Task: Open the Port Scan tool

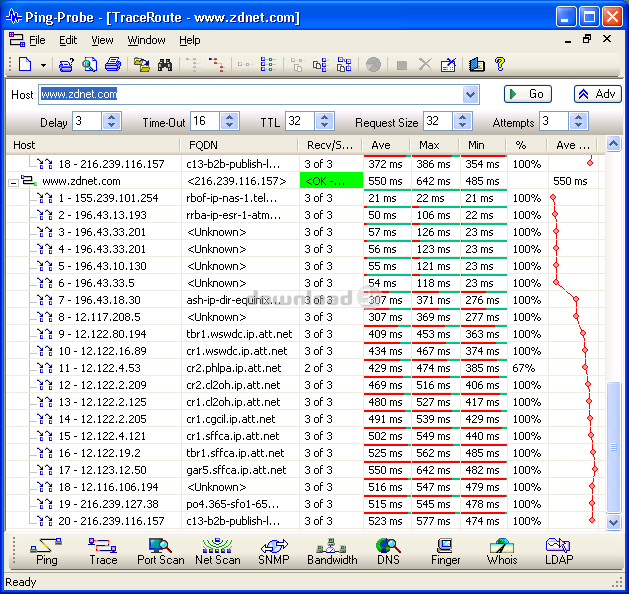Action: pos(160,551)
